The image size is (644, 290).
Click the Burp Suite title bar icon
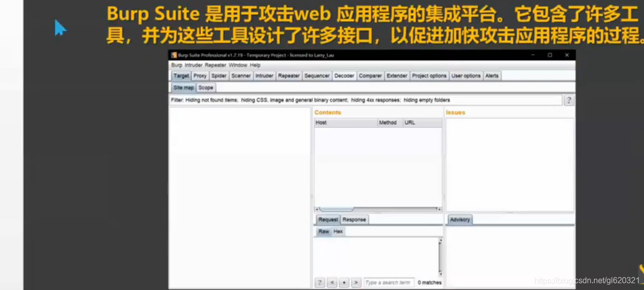click(174, 55)
